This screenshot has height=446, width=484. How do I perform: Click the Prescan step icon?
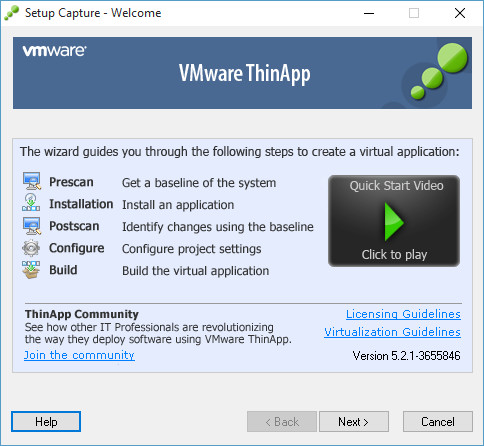[32, 181]
